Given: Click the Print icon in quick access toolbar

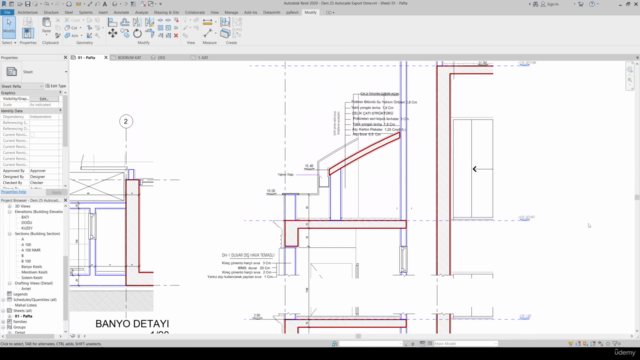Looking at the screenshot, I should coord(69,4).
